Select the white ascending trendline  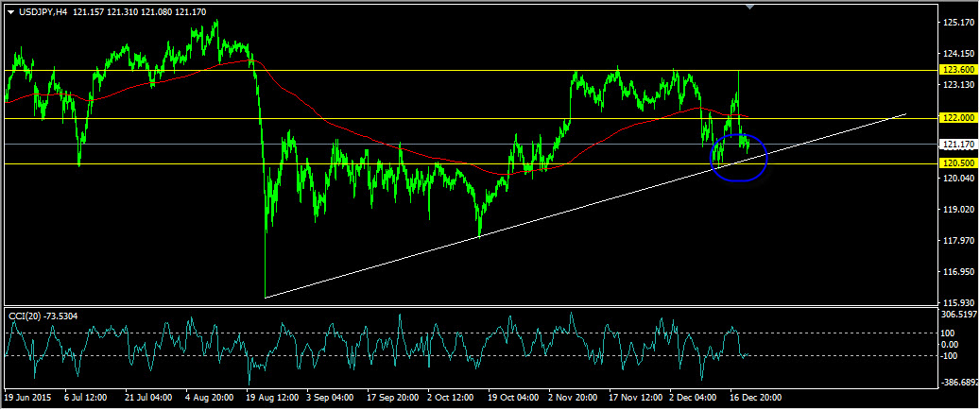586,207
